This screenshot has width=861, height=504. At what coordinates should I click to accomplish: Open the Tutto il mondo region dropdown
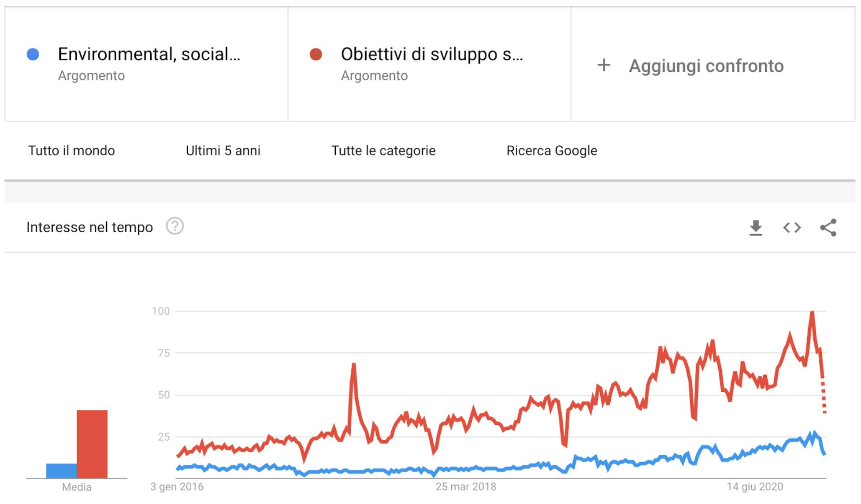(71, 151)
